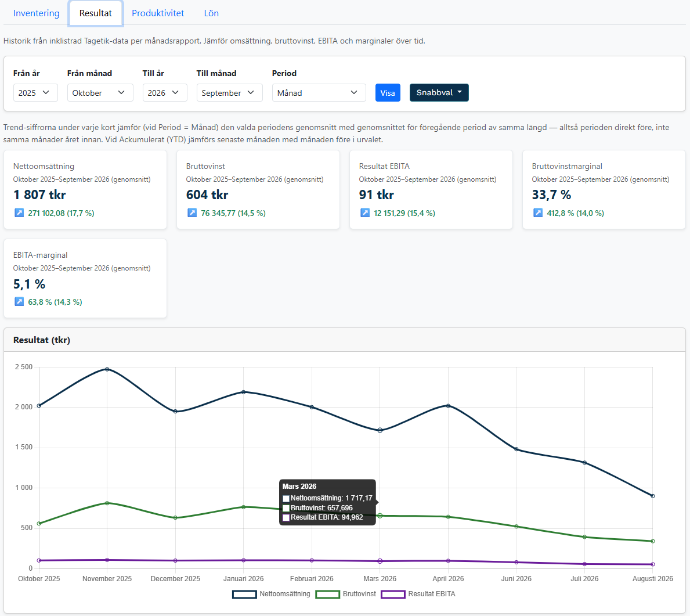The width and height of the screenshot is (690, 616).
Task: Toggle Bruttovinst series in chart legend
Action: point(346,594)
